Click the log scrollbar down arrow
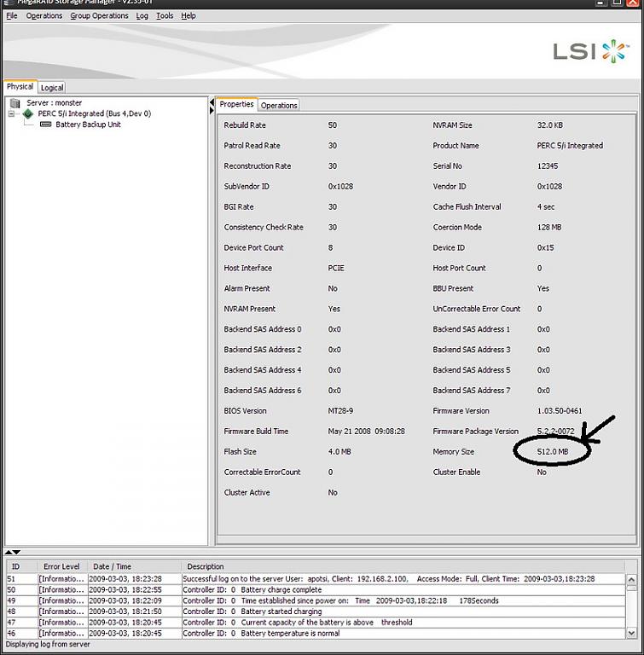This screenshot has width=644, height=655. (x=631, y=634)
